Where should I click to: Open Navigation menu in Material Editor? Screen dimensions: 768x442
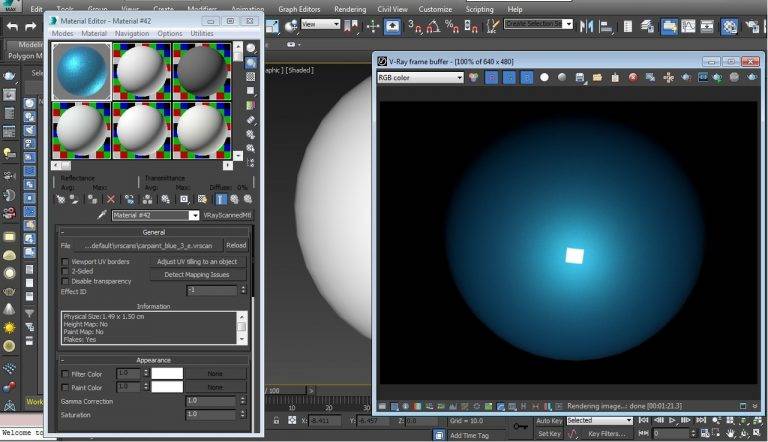[x=132, y=33]
